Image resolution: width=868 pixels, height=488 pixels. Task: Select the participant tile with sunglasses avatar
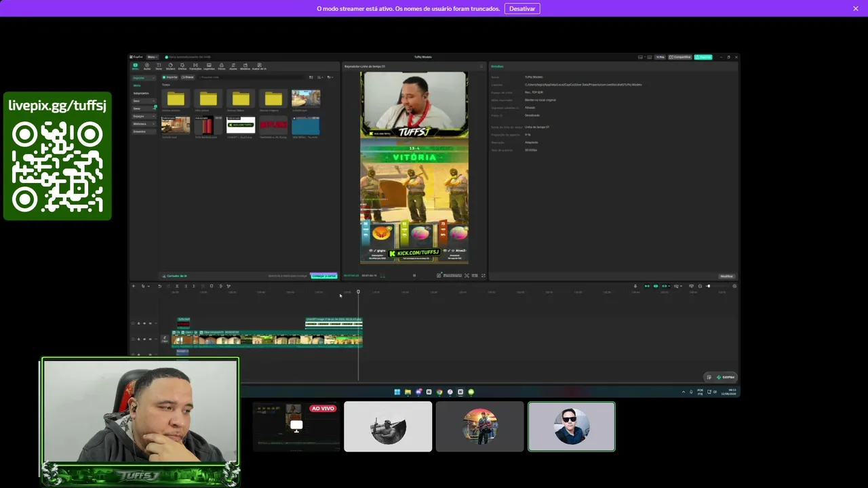pyautogui.click(x=572, y=426)
